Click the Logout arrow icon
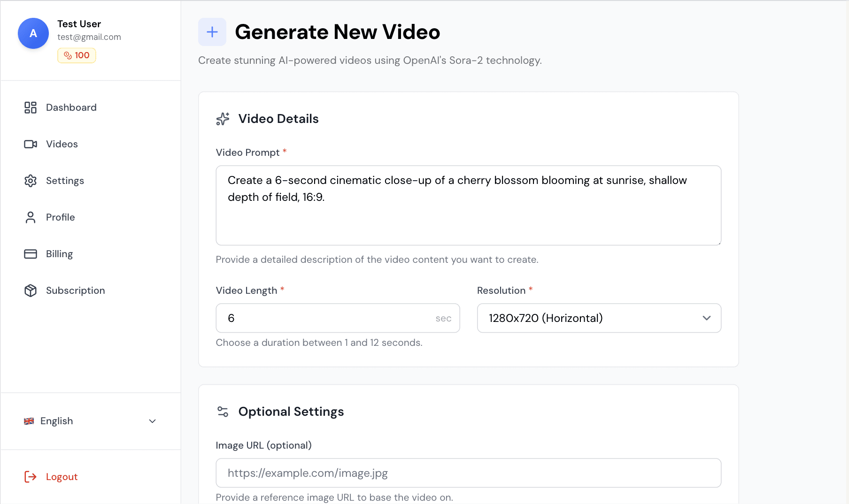Viewport: 849px width, 504px height. point(31,477)
